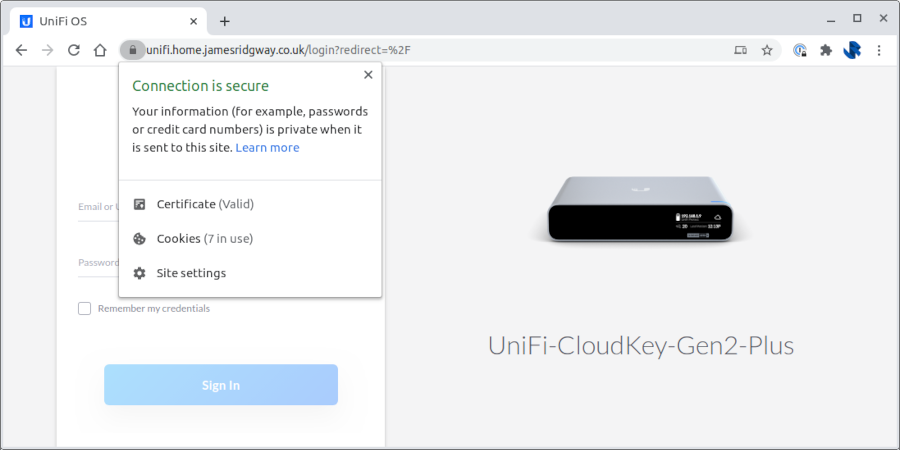
Task: Click the padlock site info icon
Action: click(132, 50)
